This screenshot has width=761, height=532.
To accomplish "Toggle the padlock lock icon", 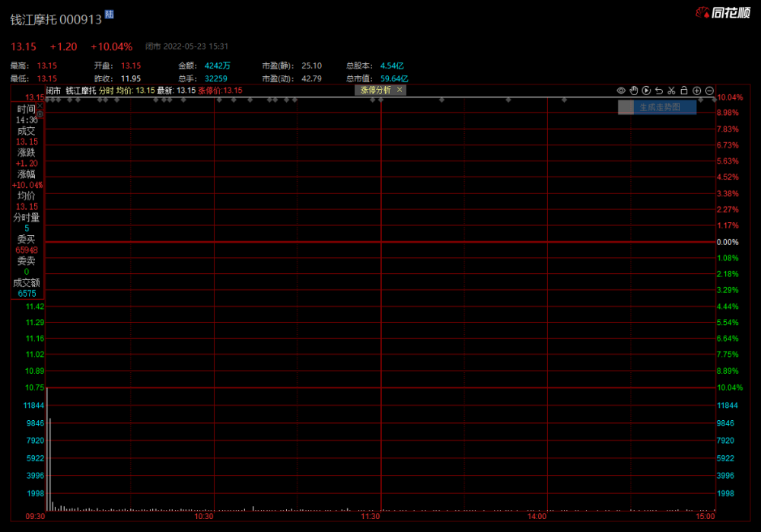I will pos(684,91).
